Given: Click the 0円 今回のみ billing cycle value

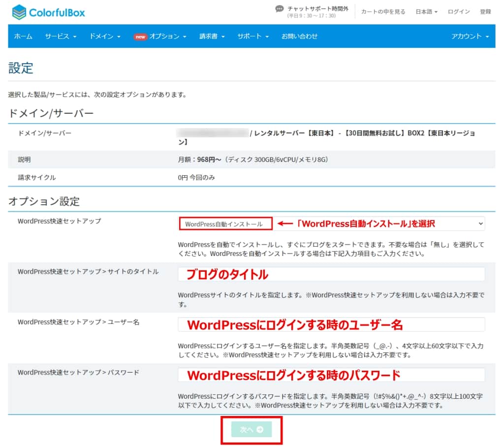Looking at the screenshot, I should tap(196, 178).
